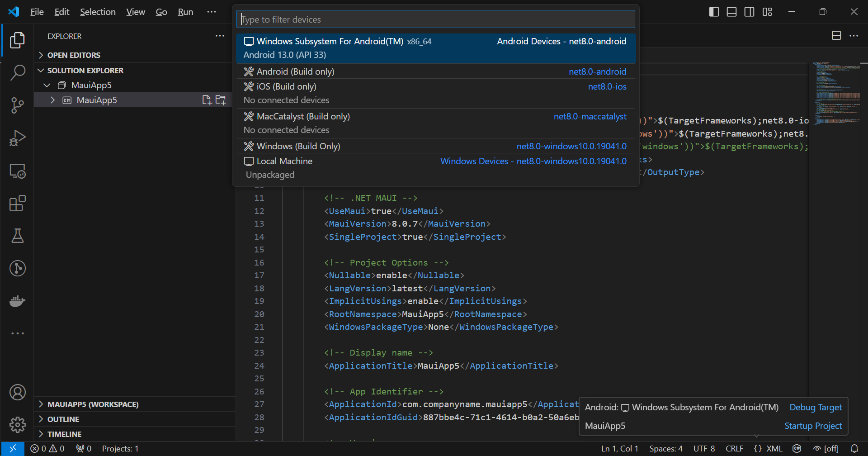This screenshot has width=868, height=456.
Task: Toggle the Panel layout control
Action: 731,12
